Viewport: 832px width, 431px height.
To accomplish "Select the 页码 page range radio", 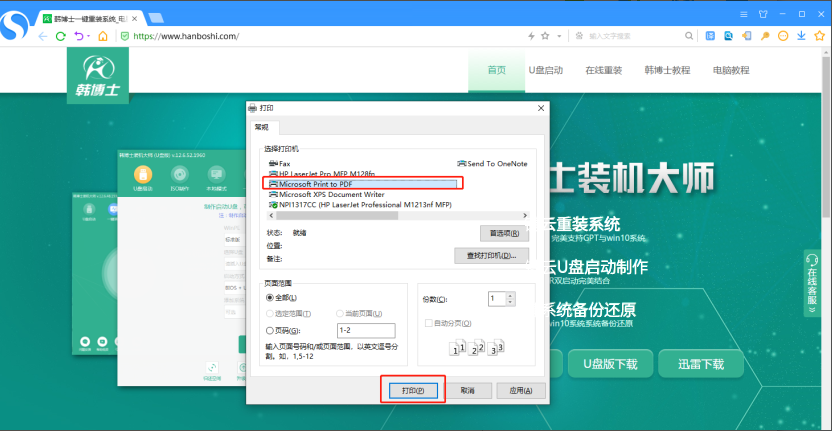I will (x=283, y=331).
